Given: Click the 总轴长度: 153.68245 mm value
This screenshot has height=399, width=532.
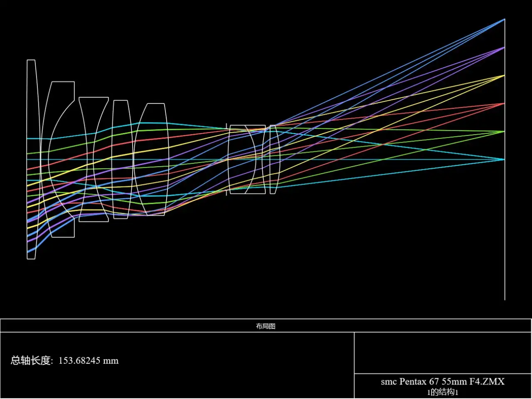Looking at the screenshot, I should pyautogui.click(x=64, y=360).
